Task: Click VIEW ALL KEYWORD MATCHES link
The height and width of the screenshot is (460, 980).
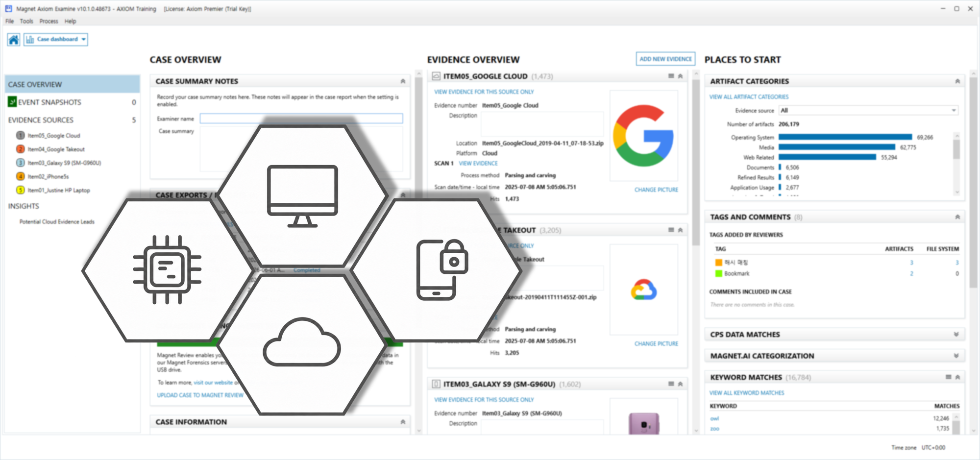Action: point(747,393)
